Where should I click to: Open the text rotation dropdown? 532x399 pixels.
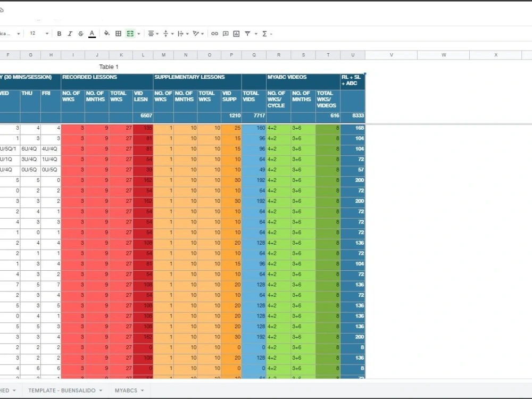click(198, 34)
